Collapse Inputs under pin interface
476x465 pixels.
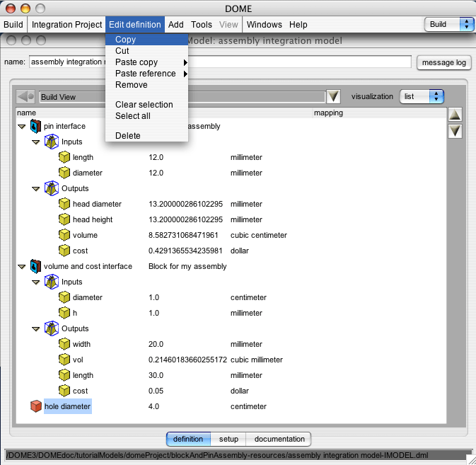point(36,142)
